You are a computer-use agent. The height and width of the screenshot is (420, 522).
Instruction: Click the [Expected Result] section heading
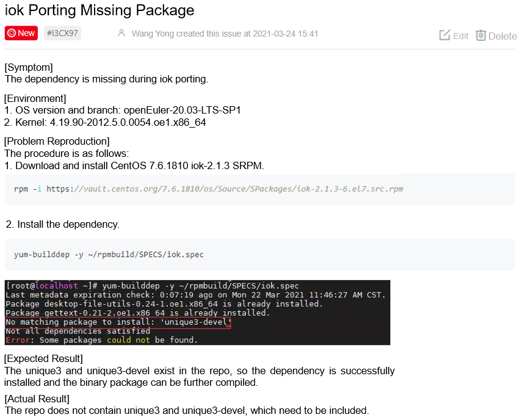click(x=43, y=358)
